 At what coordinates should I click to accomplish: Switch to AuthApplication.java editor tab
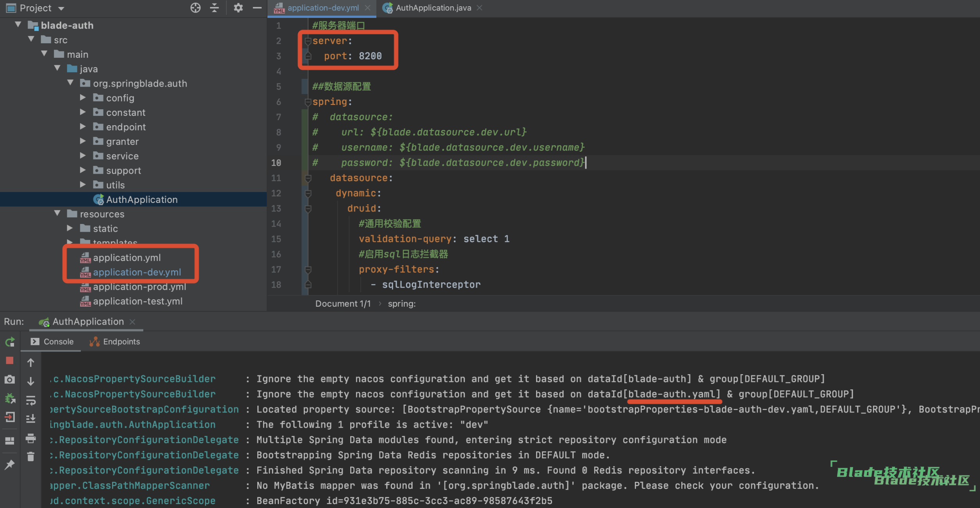coord(433,8)
